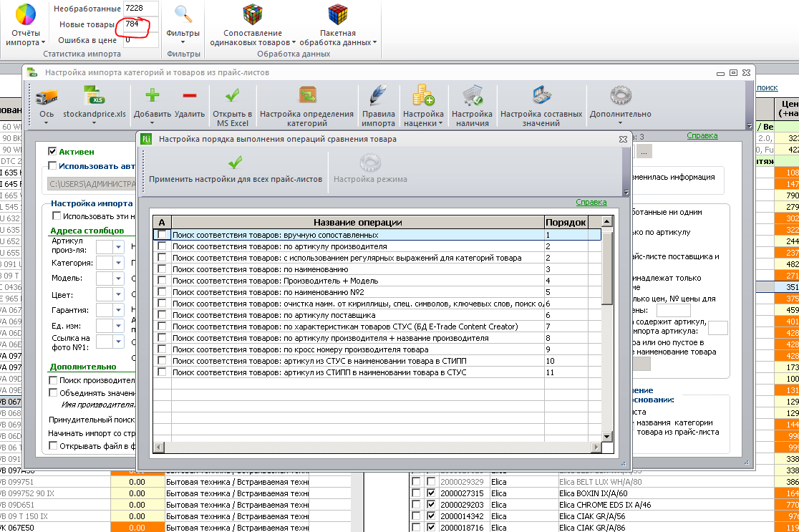Select row 'по наименованию №2'

(x=377, y=292)
